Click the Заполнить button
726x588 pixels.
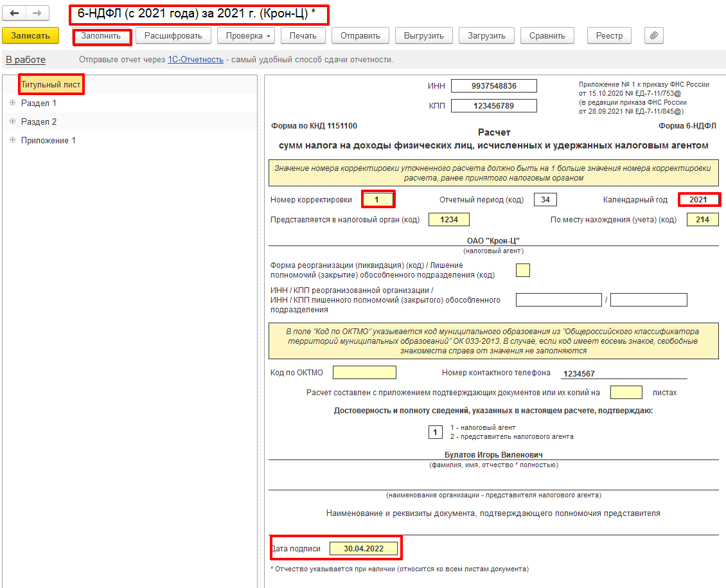102,36
